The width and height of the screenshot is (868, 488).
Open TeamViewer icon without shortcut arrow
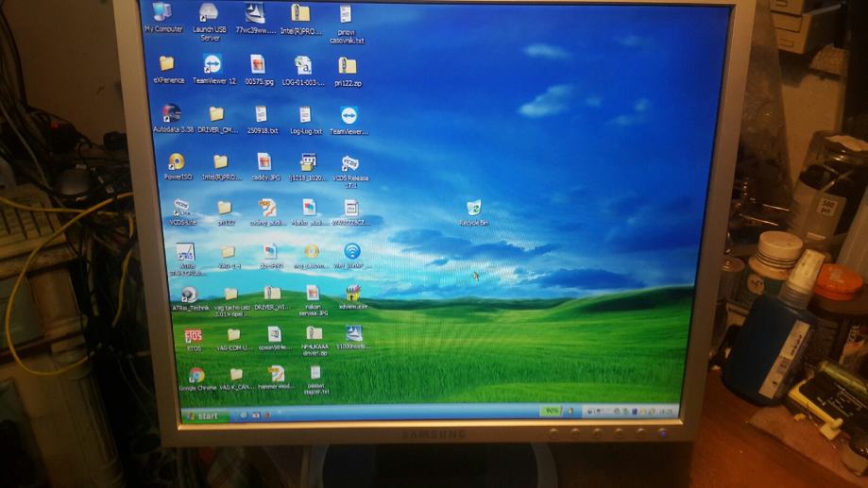[349, 121]
